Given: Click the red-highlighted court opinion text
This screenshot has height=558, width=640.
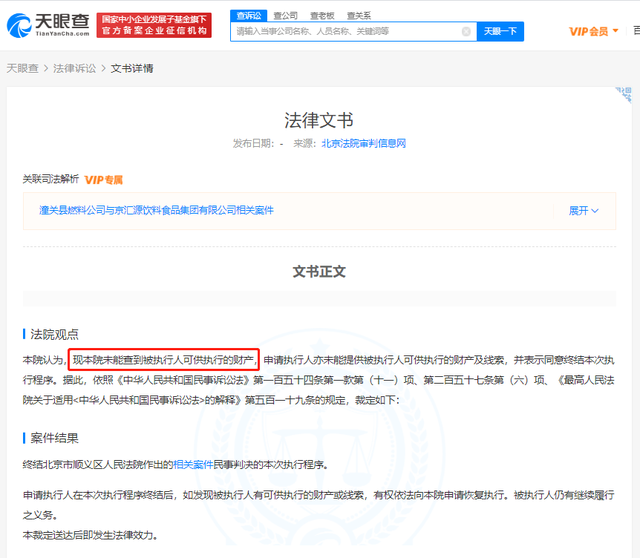Looking at the screenshot, I should coord(164,359).
